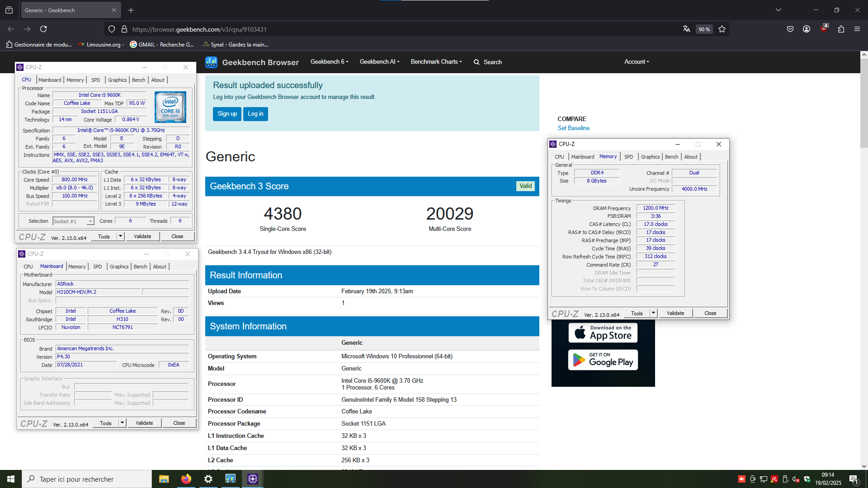Open File Explorer from taskbar

[164, 479]
